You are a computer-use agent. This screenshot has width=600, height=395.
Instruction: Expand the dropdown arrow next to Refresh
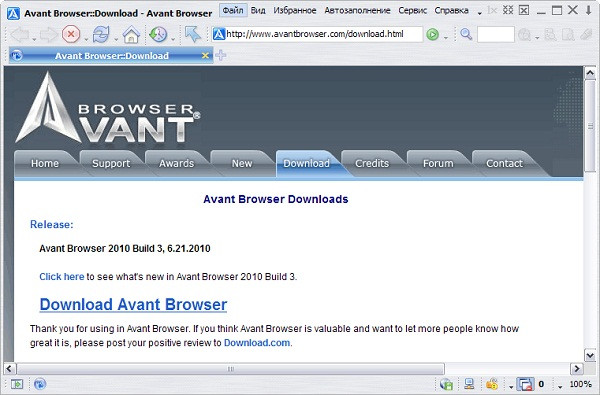pos(116,39)
